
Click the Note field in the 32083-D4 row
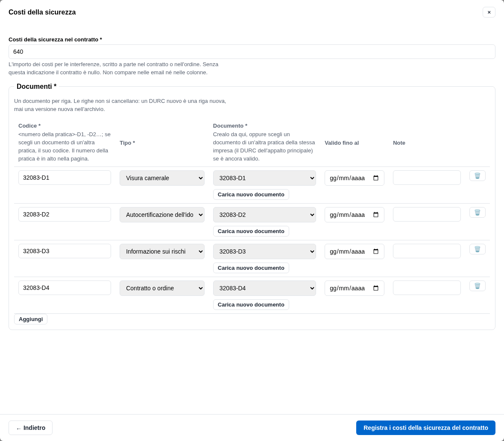(427, 288)
